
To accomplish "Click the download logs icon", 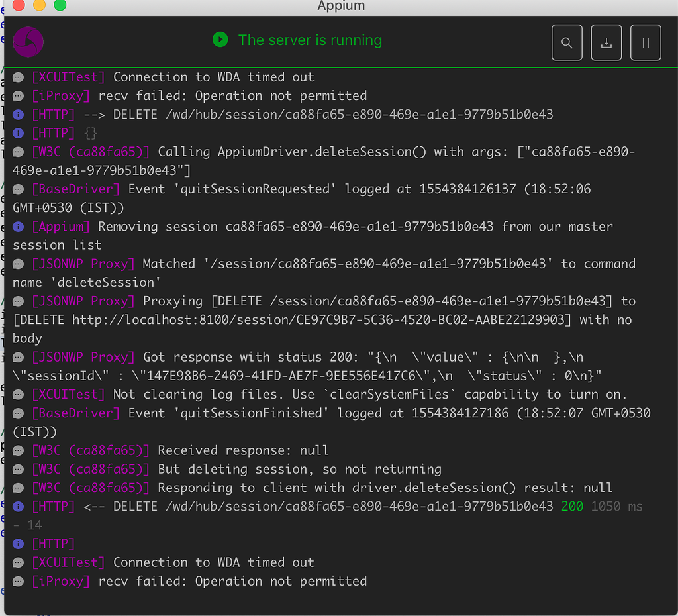I will tap(606, 42).
